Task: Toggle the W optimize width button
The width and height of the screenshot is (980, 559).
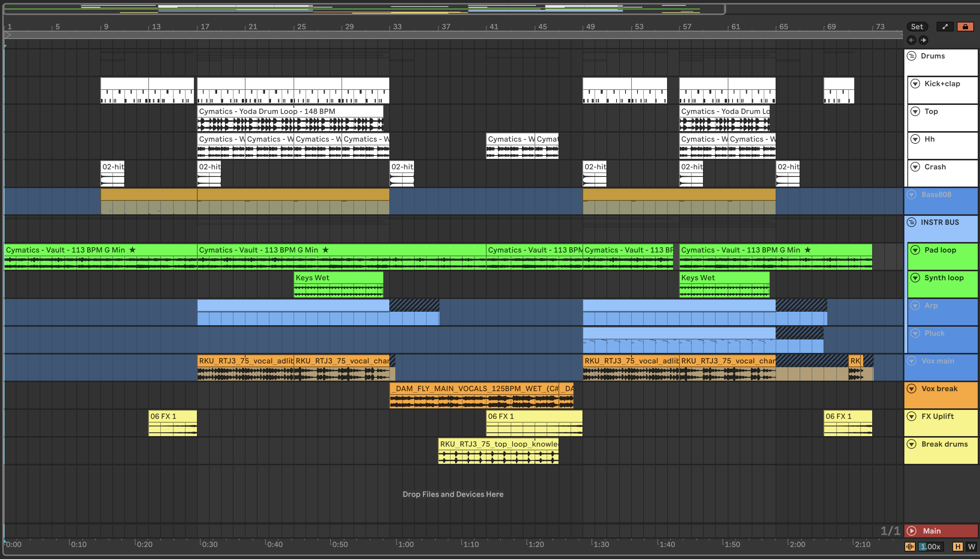Action: coord(971,547)
